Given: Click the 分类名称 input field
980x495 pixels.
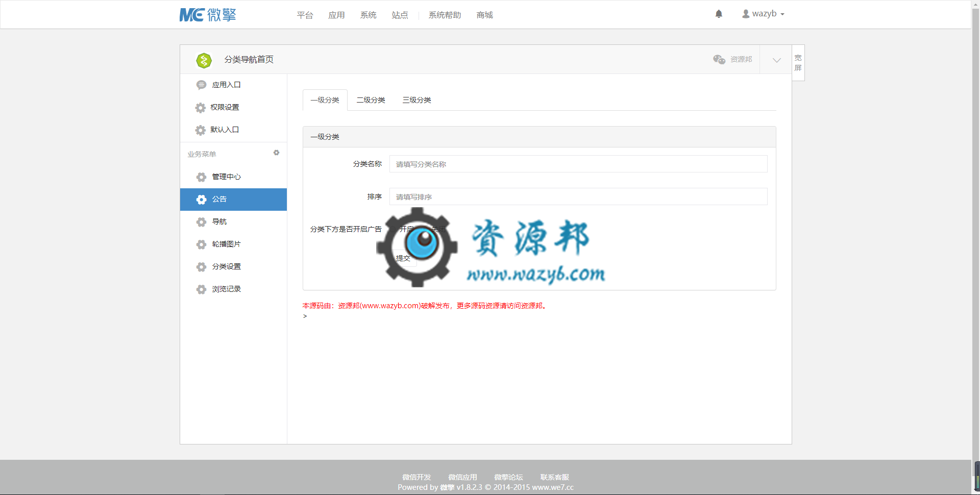Looking at the screenshot, I should click(x=578, y=164).
